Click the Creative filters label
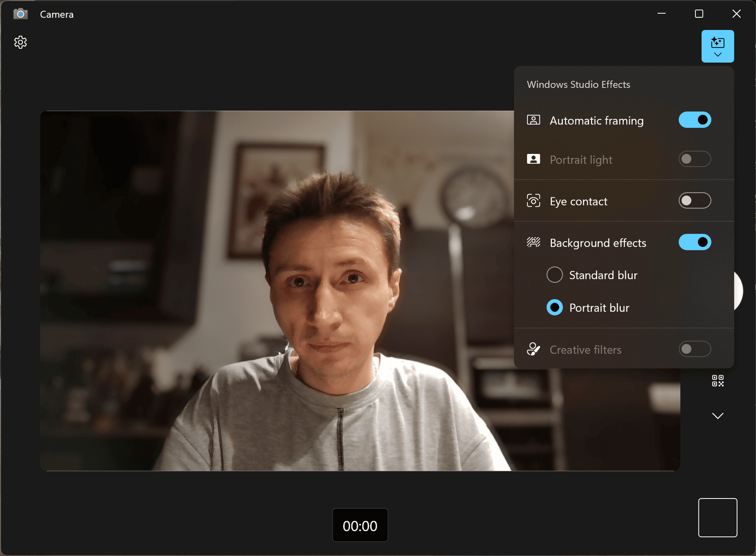Screen dimensions: 756x556 pos(585,350)
